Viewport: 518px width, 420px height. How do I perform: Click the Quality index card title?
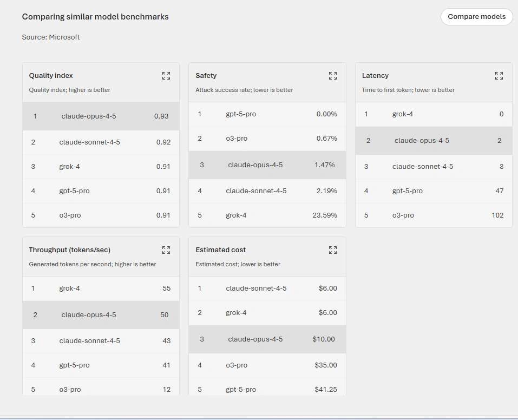pyautogui.click(x=51, y=75)
